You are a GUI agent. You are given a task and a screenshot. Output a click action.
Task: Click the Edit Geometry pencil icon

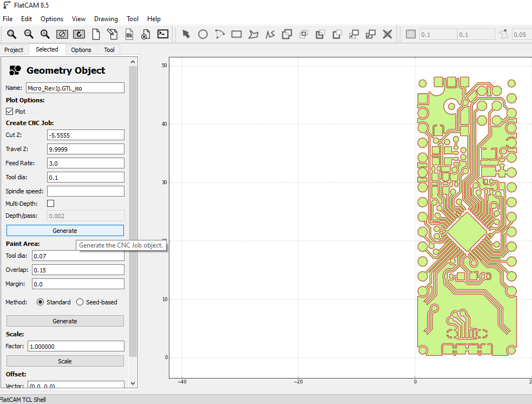(113, 34)
